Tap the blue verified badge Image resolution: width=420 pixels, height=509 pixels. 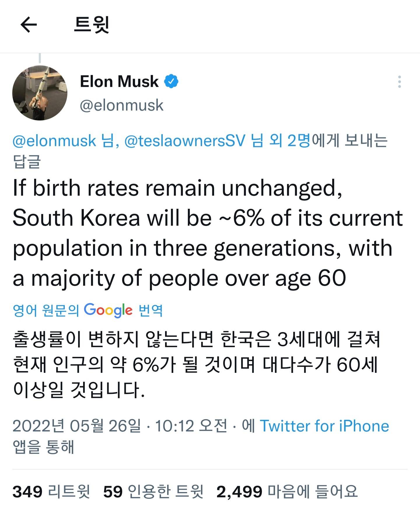point(171,81)
